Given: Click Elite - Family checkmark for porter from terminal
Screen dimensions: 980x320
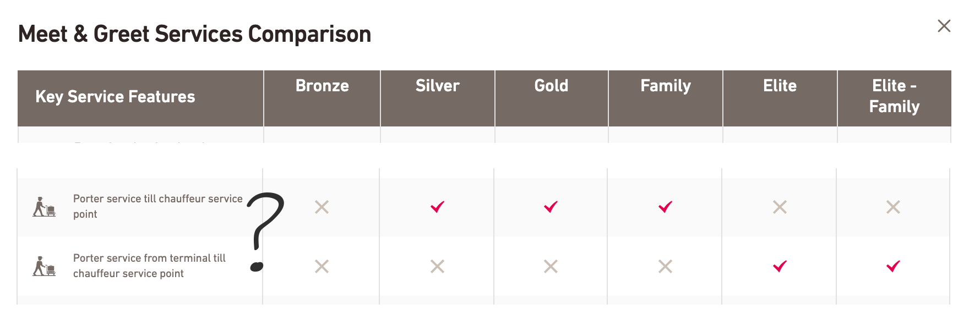Looking at the screenshot, I should tap(893, 266).
